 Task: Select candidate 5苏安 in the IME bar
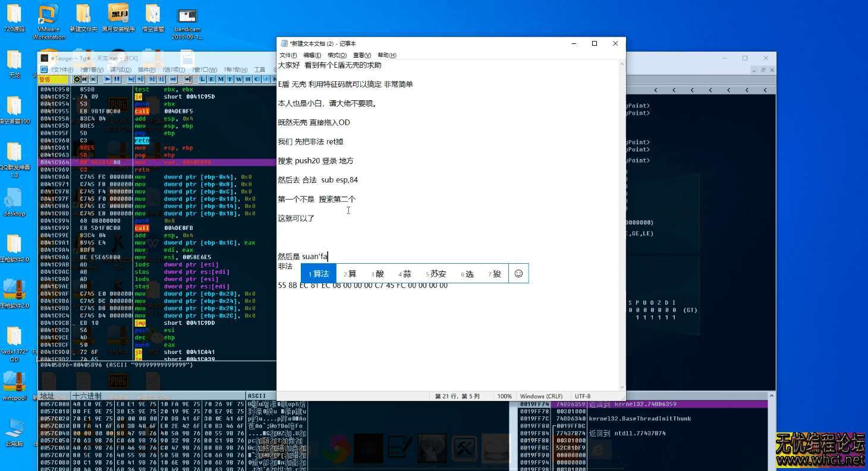[436, 273]
